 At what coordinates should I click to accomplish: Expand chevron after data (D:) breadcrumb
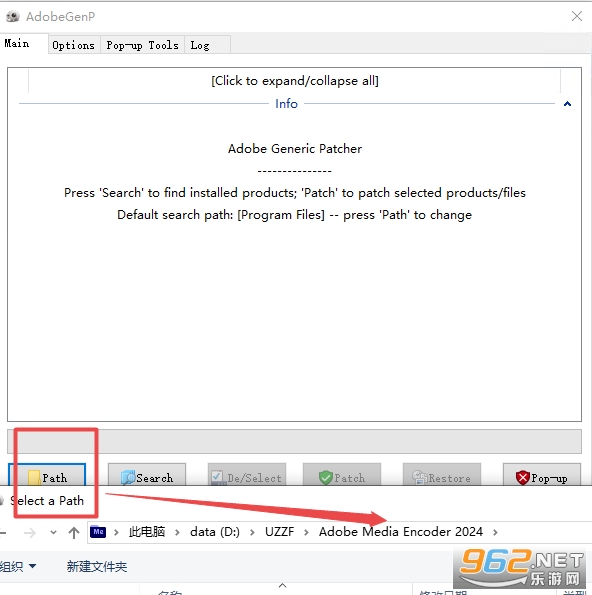click(x=252, y=532)
